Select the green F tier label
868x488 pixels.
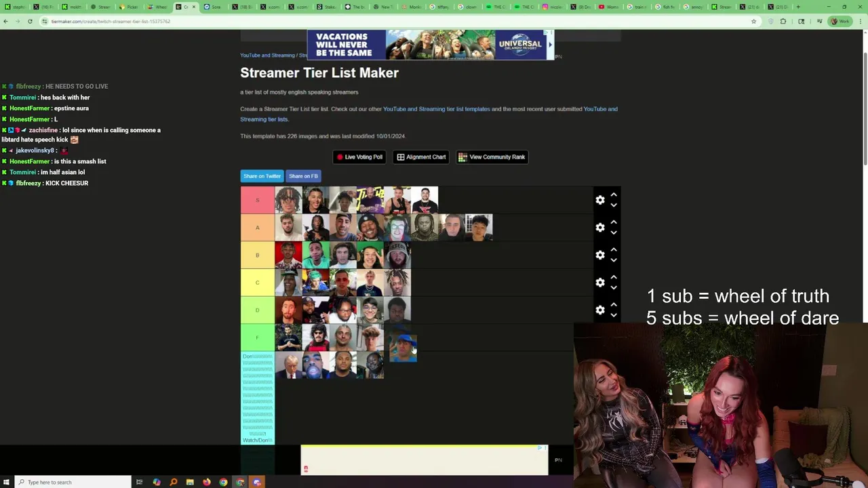point(257,338)
